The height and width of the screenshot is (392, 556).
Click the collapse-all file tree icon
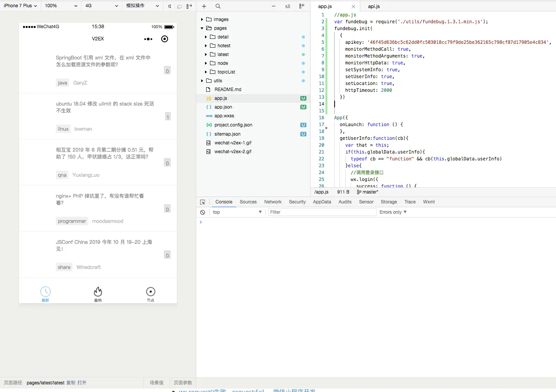(288, 6)
